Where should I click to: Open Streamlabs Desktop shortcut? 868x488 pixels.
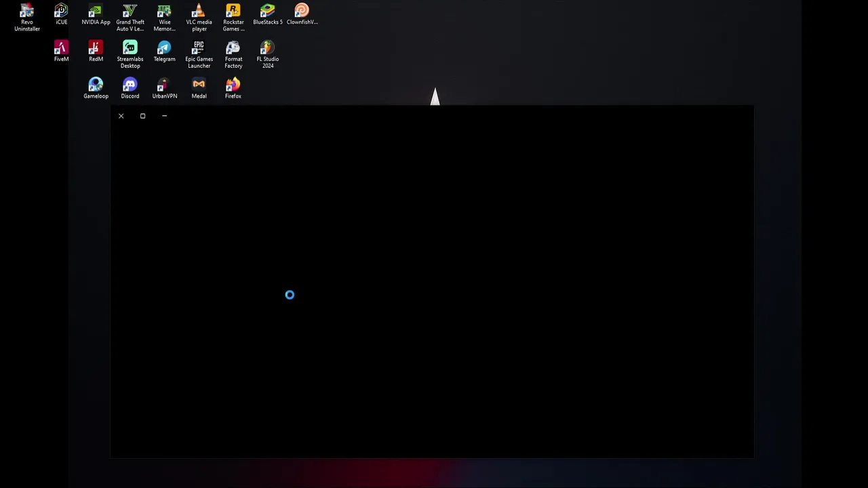click(130, 54)
